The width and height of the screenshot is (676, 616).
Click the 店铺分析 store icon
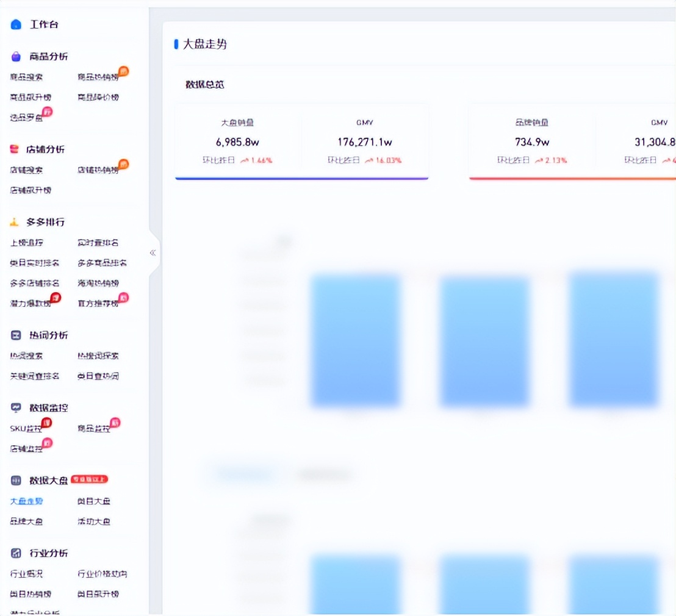15,149
